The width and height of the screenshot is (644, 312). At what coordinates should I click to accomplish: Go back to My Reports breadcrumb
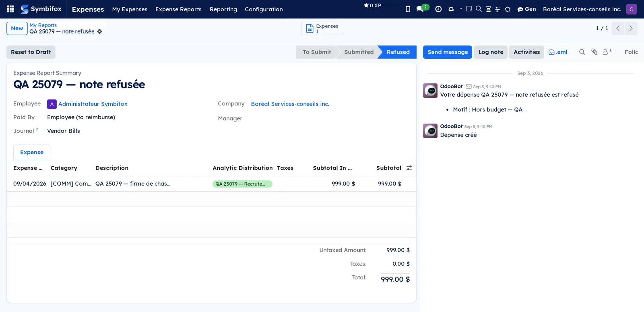pyautogui.click(x=43, y=25)
